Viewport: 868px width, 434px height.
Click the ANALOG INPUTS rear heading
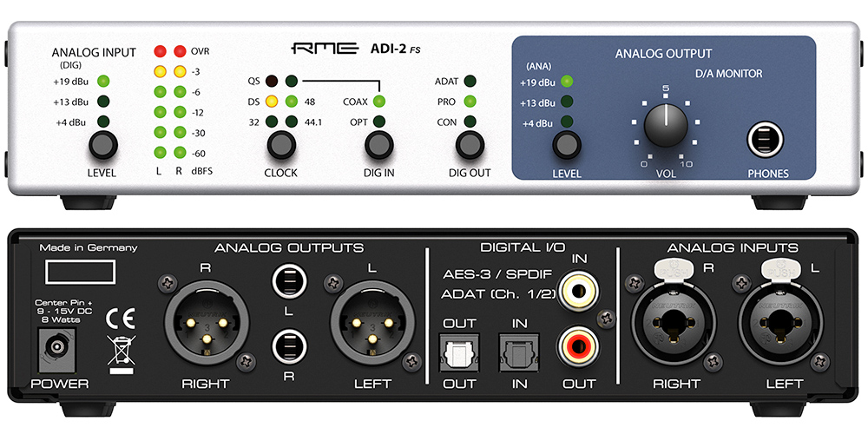click(733, 247)
